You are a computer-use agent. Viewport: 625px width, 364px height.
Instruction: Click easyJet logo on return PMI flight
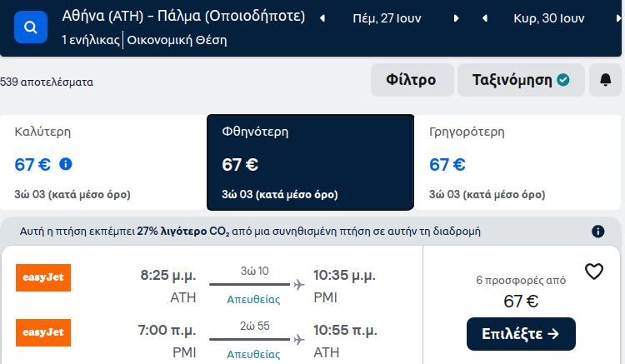point(43,332)
